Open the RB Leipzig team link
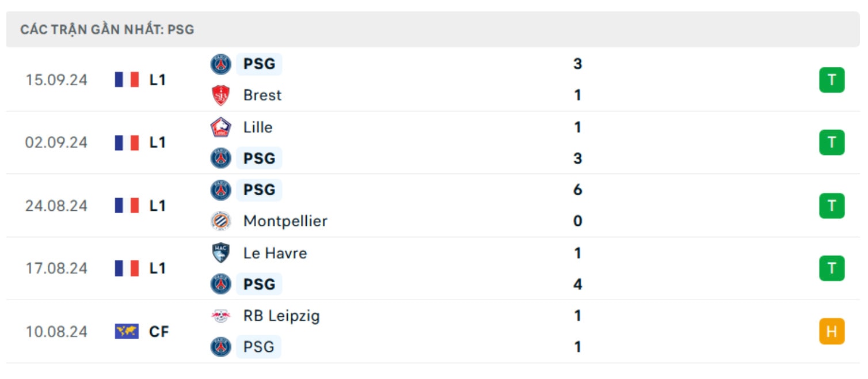The image size is (868, 379). click(x=281, y=316)
